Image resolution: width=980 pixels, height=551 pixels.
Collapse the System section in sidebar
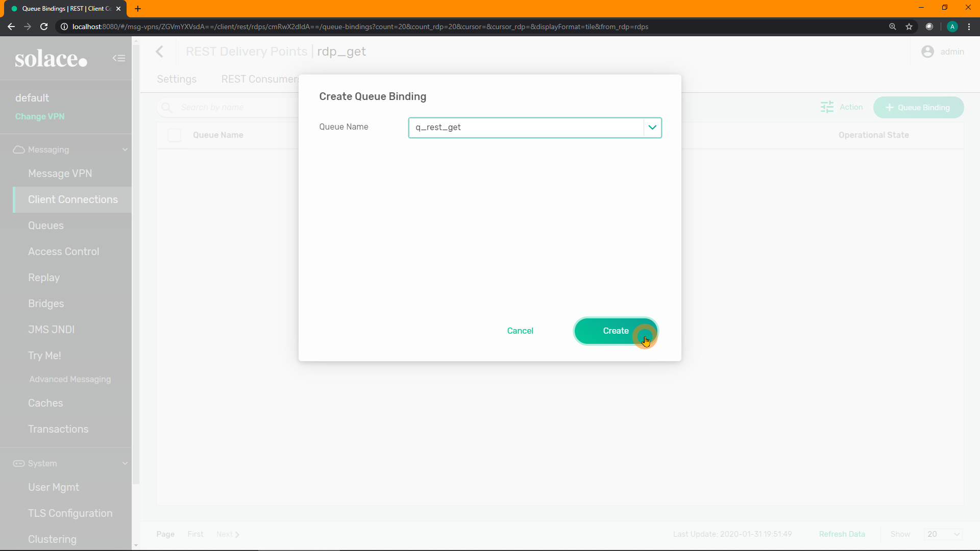(125, 463)
